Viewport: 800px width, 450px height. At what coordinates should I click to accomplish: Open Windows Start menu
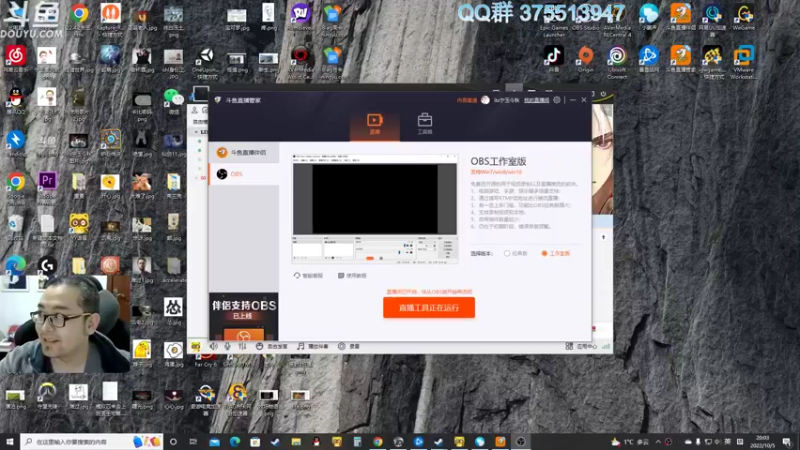10,441
